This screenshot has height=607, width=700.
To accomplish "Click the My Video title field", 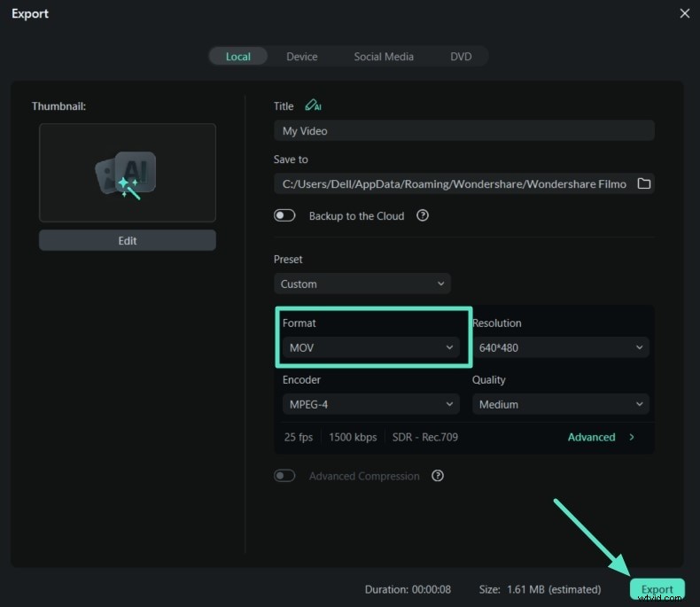I will coord(463,131).
